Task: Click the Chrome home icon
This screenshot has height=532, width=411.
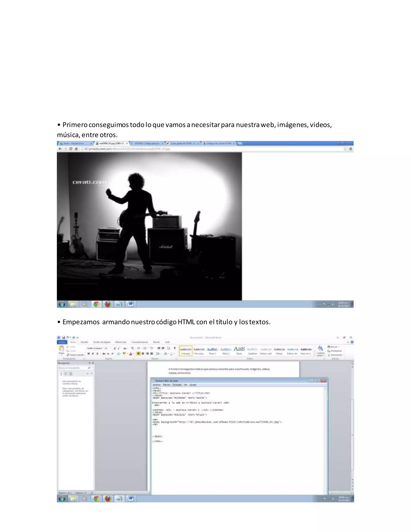Action: pyautogui.click(x=76, y=149)
